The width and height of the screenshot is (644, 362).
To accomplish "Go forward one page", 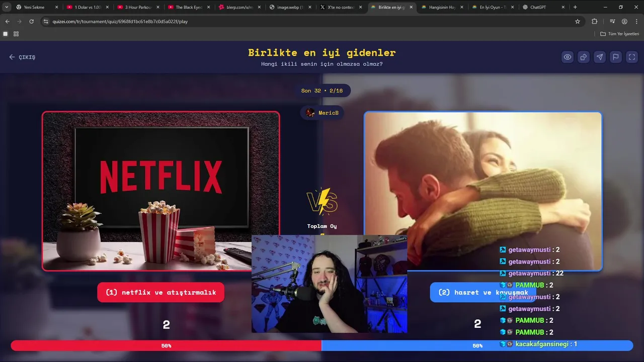I will (x=19, y=22).
